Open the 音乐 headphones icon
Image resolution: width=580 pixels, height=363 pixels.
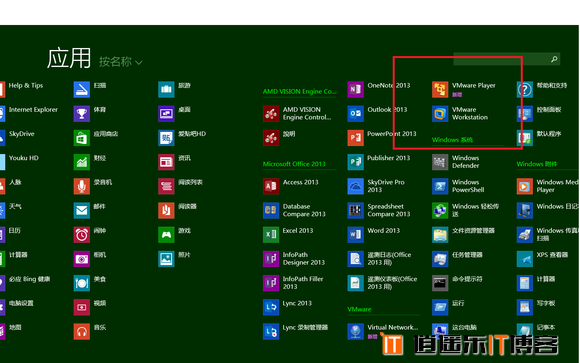coord(82,331)
